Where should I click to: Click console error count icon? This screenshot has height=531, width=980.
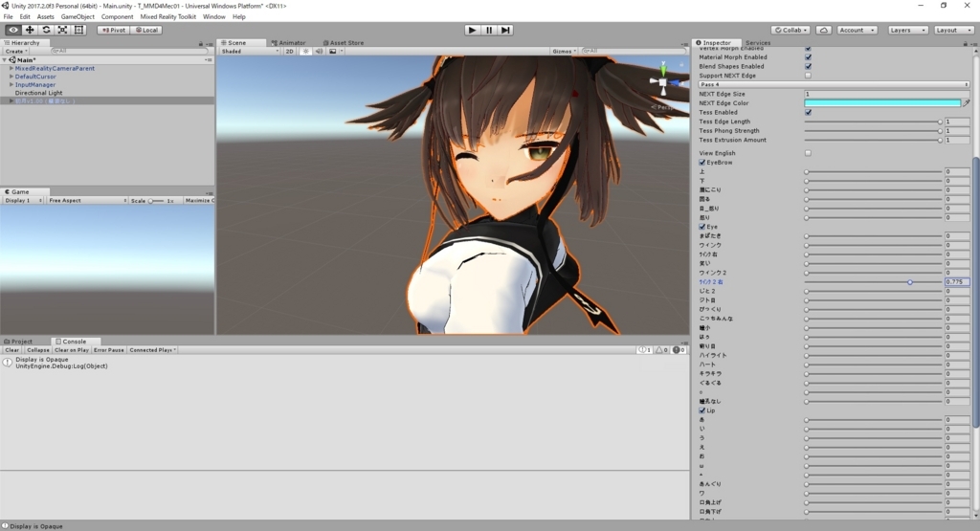point(679,350)
